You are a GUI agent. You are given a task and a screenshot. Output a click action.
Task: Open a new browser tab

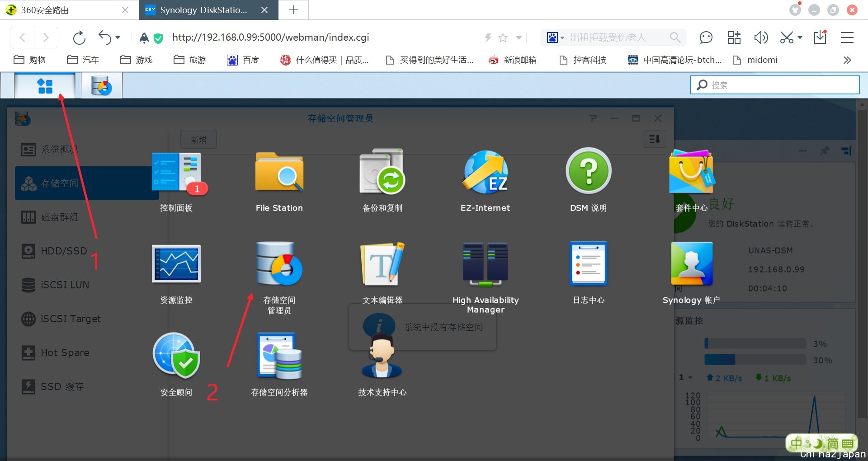293,10
